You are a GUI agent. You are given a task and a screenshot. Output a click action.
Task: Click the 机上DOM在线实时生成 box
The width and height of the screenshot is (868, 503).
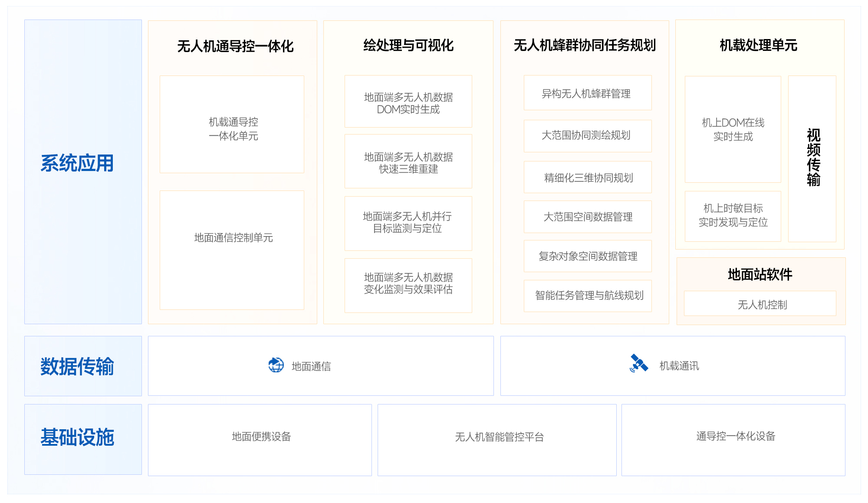(733, 129)
